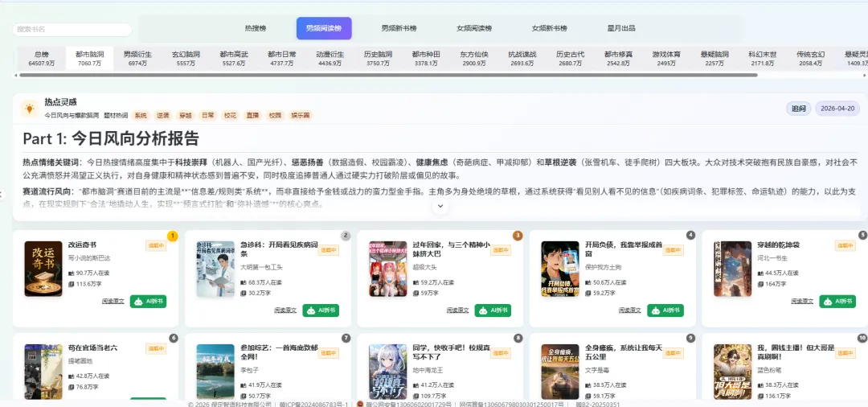Open the 苟在官场当老六 cover thumbnail
This screenshot has height=407, width=868.
43,372
